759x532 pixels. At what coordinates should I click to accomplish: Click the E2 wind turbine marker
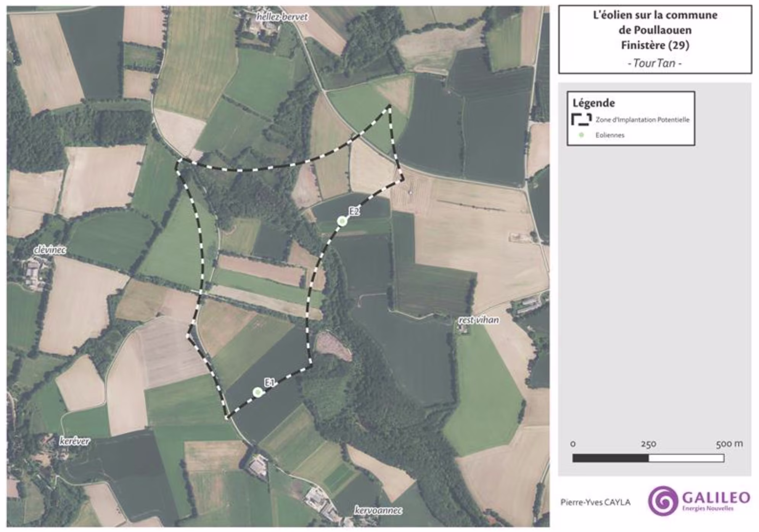(x=342, y=221)
